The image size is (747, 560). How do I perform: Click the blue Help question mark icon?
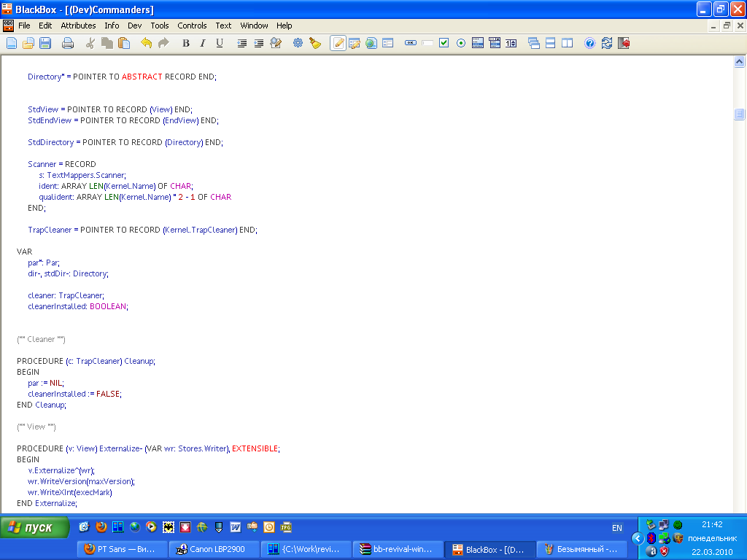coord(590,43)
